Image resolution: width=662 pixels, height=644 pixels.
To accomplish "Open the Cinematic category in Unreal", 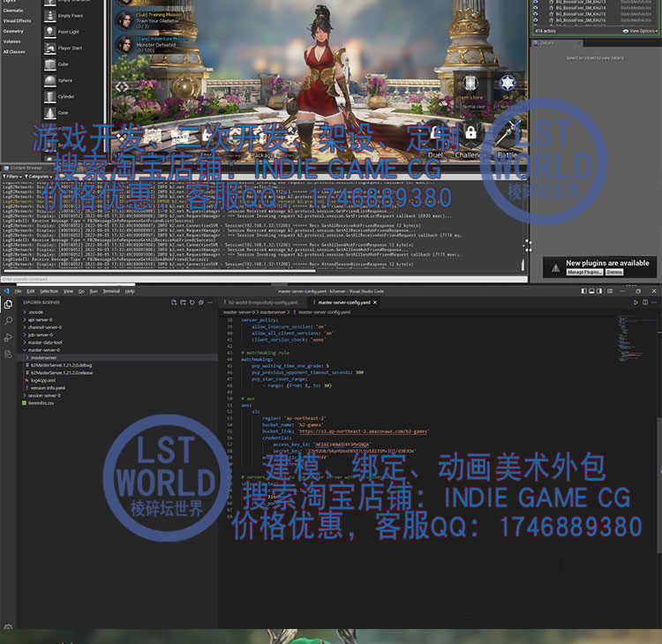I will click(x=13, y=10).
